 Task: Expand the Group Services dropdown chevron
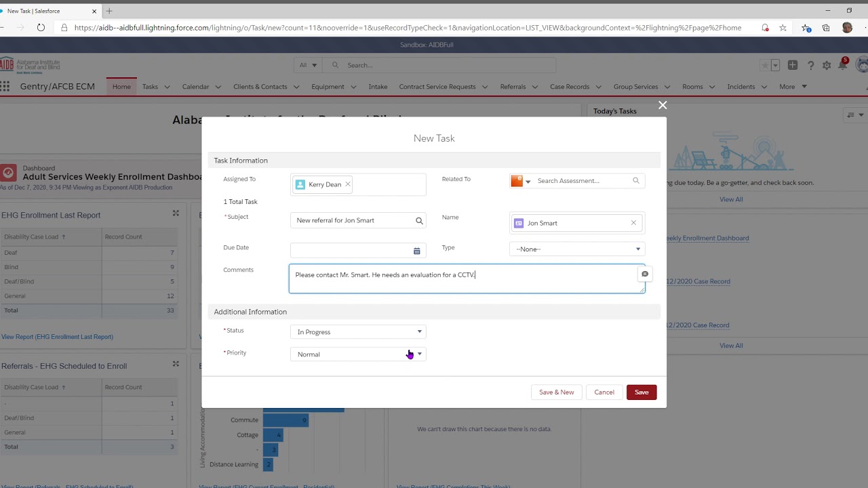click(667, 87)
